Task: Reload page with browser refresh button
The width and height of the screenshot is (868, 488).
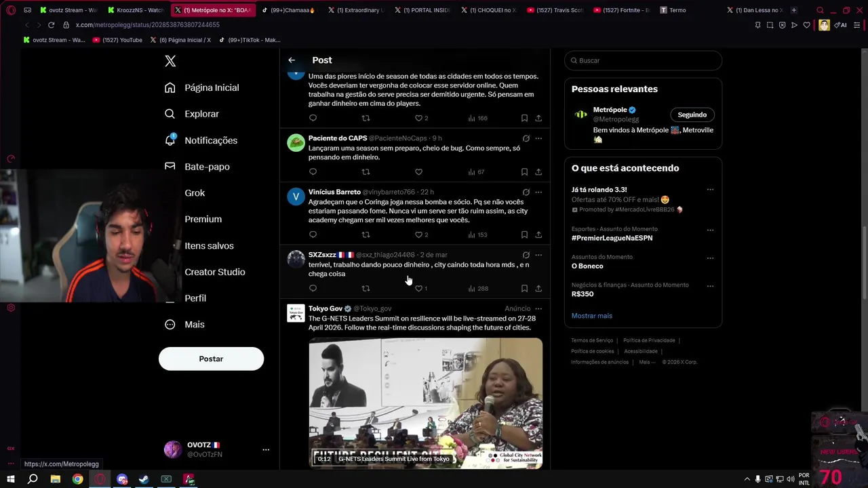Action: [x=51, y=25]
